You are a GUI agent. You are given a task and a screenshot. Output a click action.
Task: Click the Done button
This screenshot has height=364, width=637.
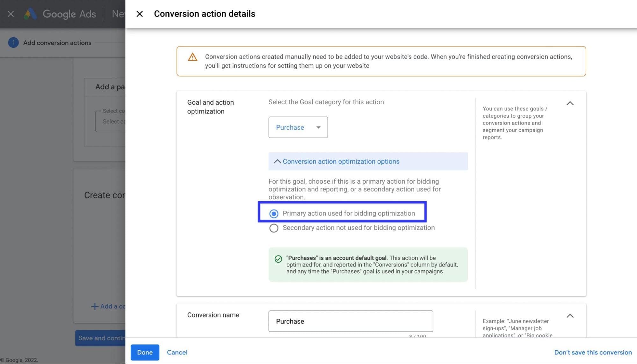coord(145,352)
